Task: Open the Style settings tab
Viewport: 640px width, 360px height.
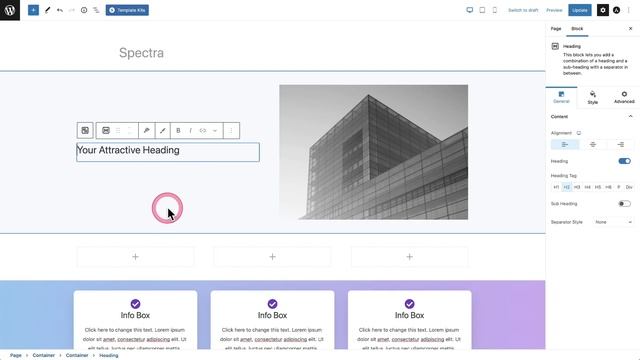Action: [x=593, y=97]
